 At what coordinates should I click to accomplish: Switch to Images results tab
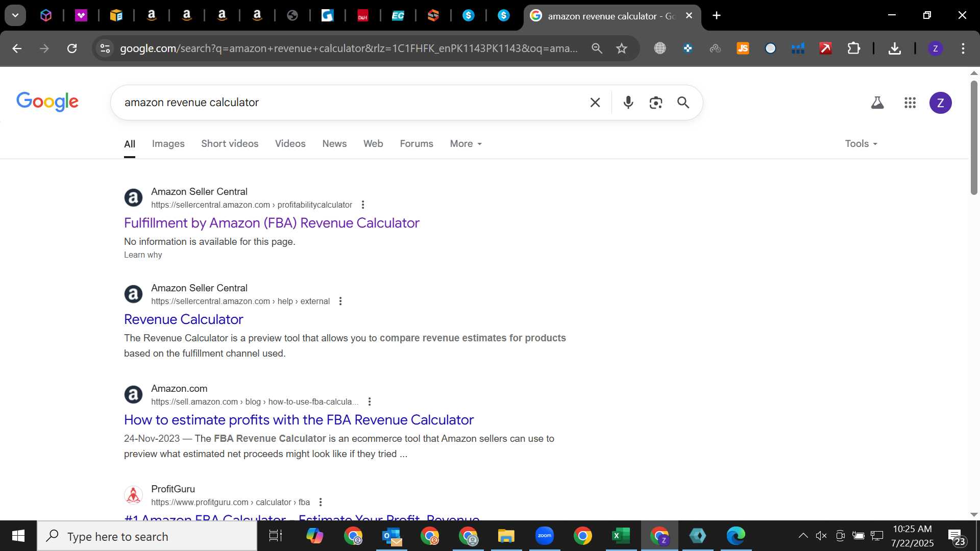pos(168,144)
